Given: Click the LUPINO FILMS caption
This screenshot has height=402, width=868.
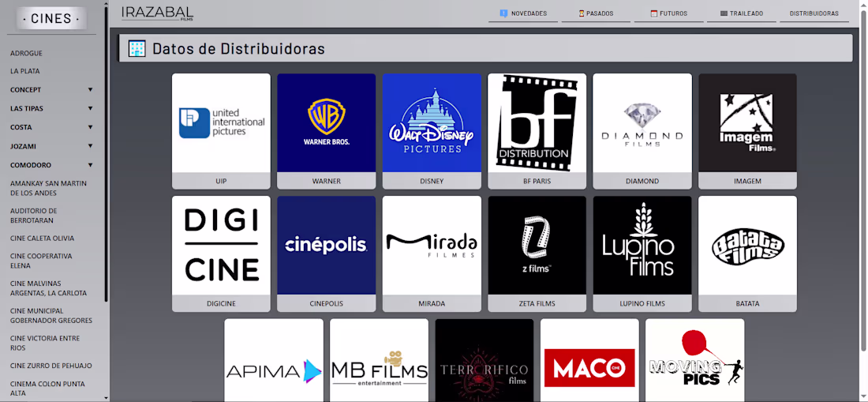Looking at the screenshot, I should pyautogui.click(x=642, y=303).
